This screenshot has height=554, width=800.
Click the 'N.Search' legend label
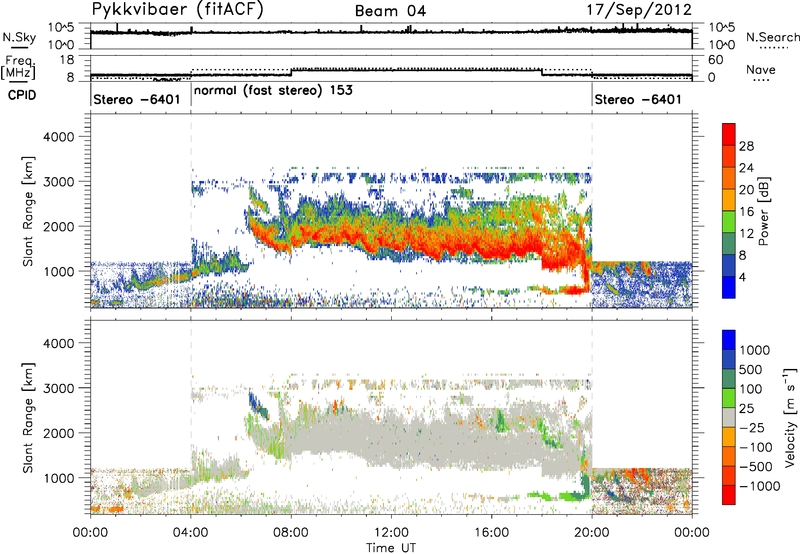pos(773,37)
